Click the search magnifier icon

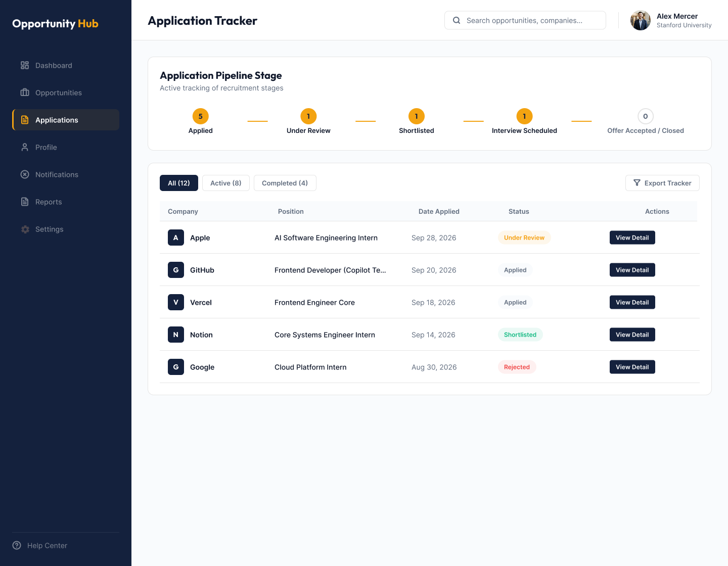coord(457,20)
